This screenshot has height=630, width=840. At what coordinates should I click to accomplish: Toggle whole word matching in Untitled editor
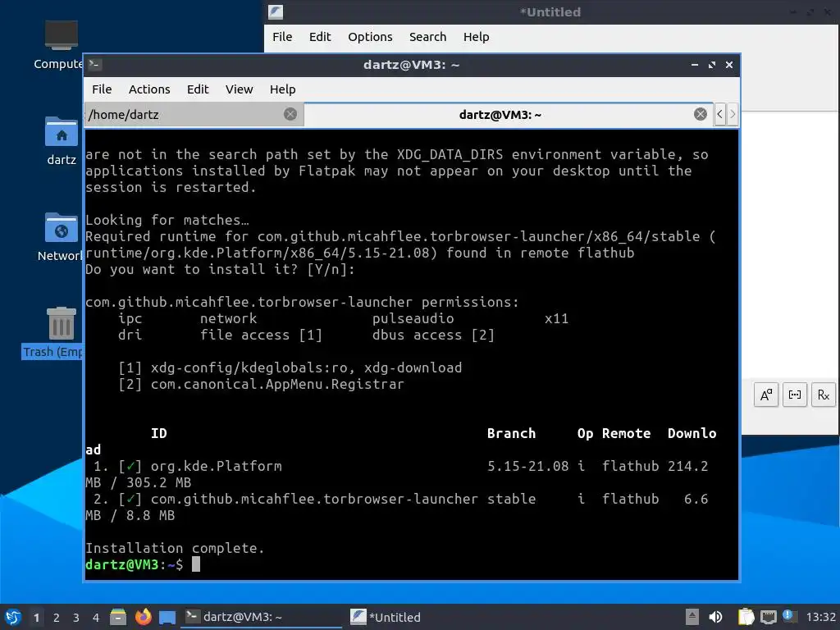click(x=794, y=395)
